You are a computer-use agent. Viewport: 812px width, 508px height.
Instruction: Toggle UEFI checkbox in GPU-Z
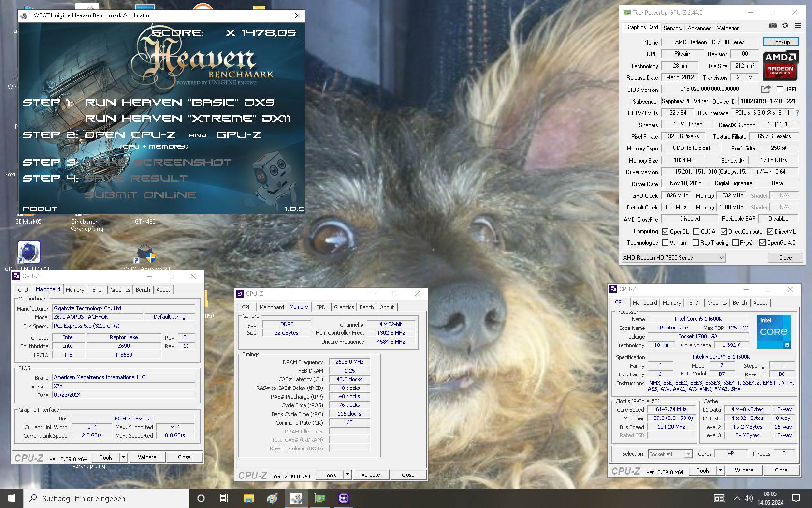tap(780, 90)
